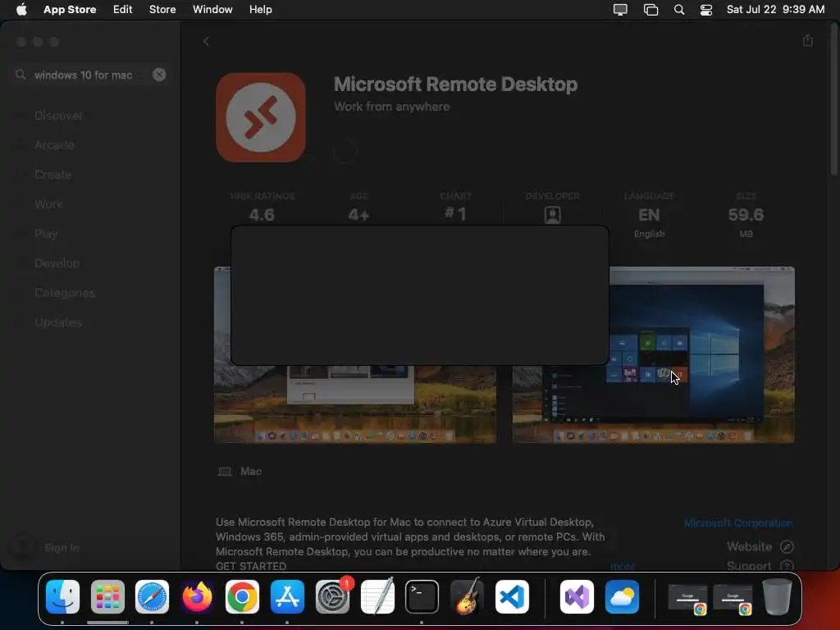Click the EN language entry

[649, 215]
